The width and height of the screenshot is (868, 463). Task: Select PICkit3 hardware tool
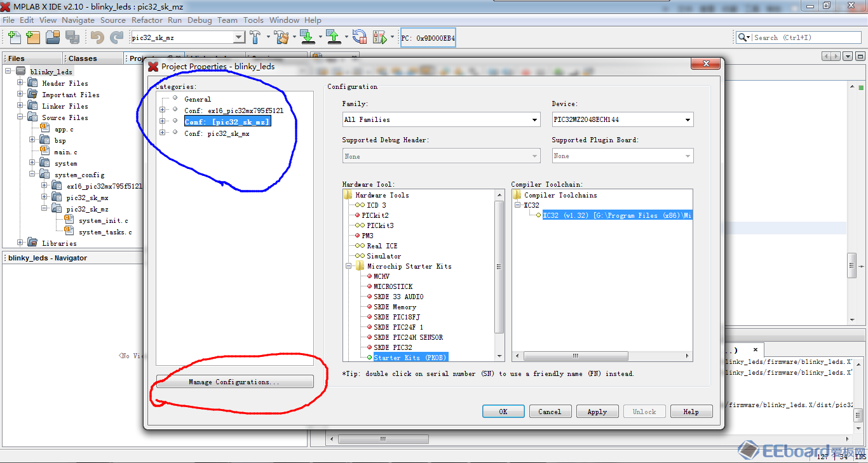380,225
